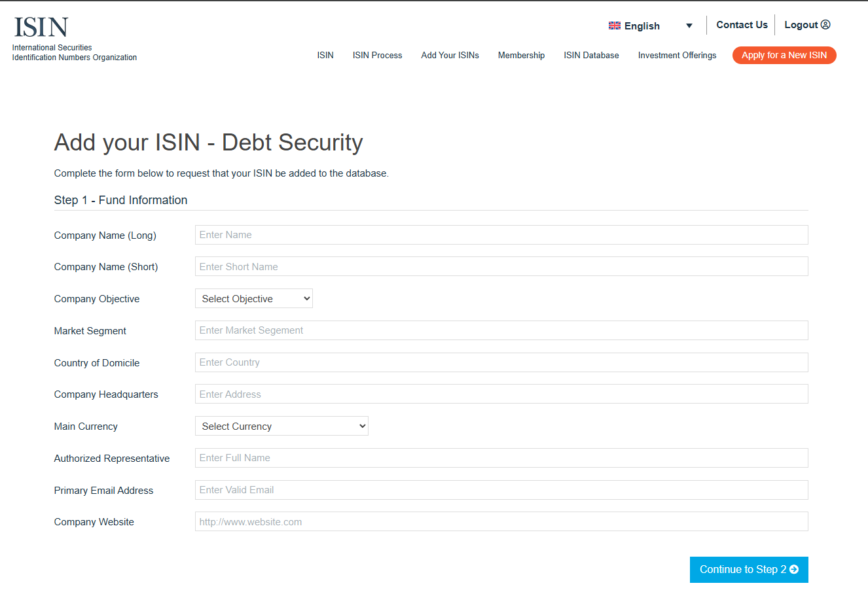Click the Market Segment input field

pyautogui.click(x=501, y=330)
